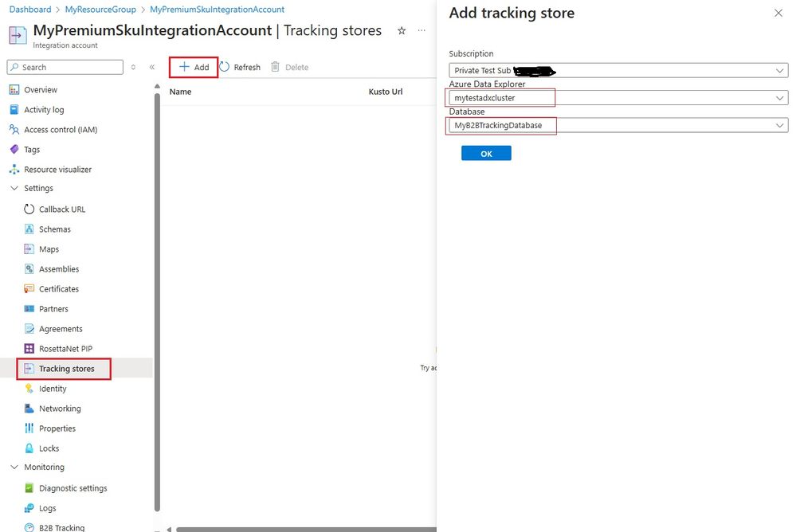Screen dimensions: 796x532
Task: Select the Properties icon
Action: 29,428
